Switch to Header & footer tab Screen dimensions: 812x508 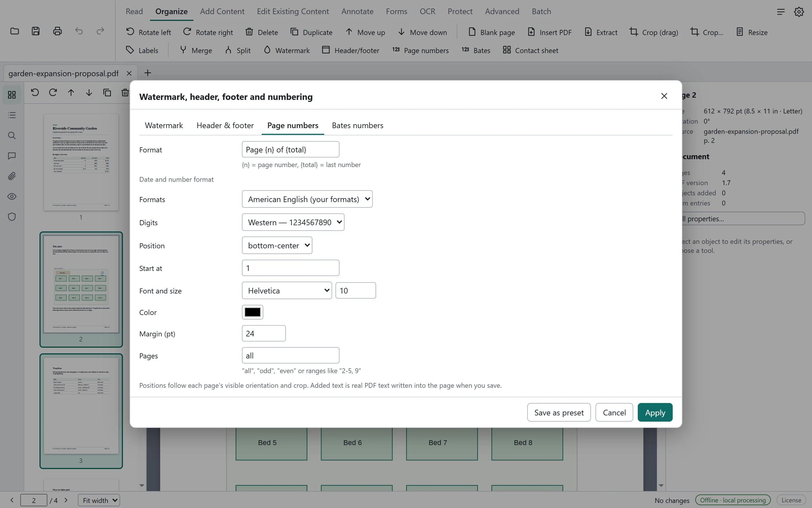225,125
